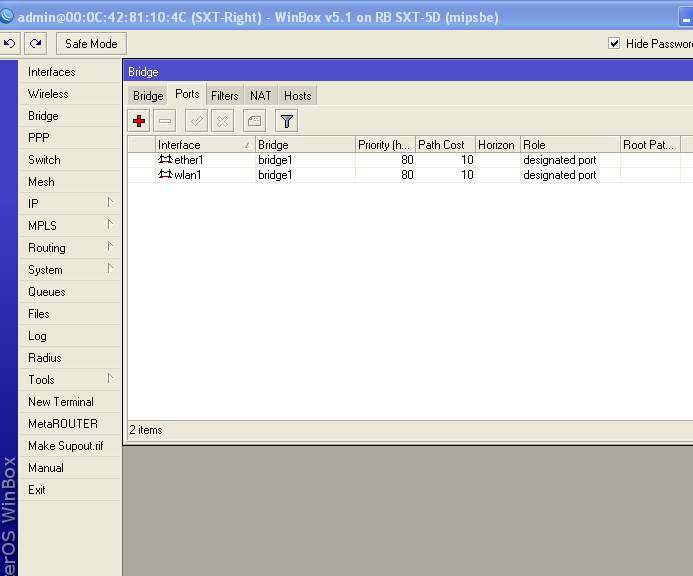Click the Priority (h... column header
This screenshot has height=576, width=693.
point(385,145)
